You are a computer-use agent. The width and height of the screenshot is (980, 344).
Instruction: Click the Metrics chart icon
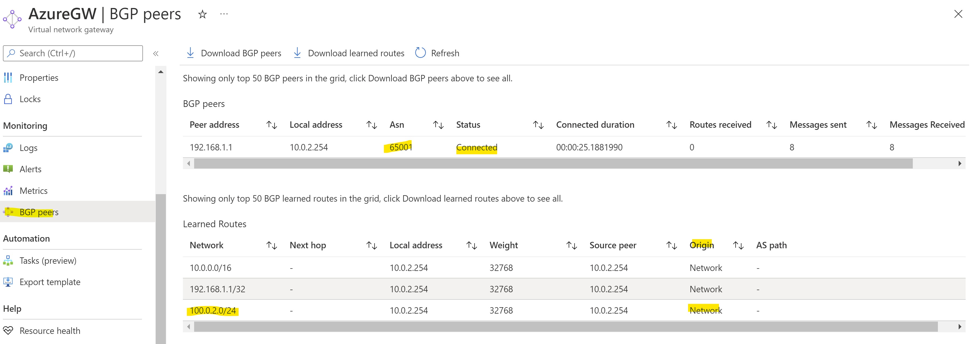pos(8,191)
